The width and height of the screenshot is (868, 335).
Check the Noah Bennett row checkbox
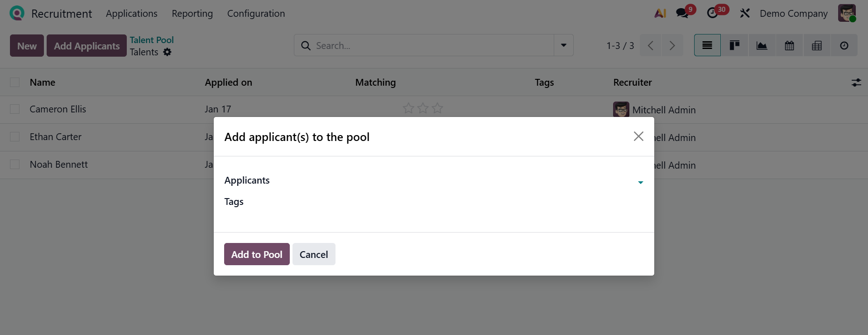point(15,165)
